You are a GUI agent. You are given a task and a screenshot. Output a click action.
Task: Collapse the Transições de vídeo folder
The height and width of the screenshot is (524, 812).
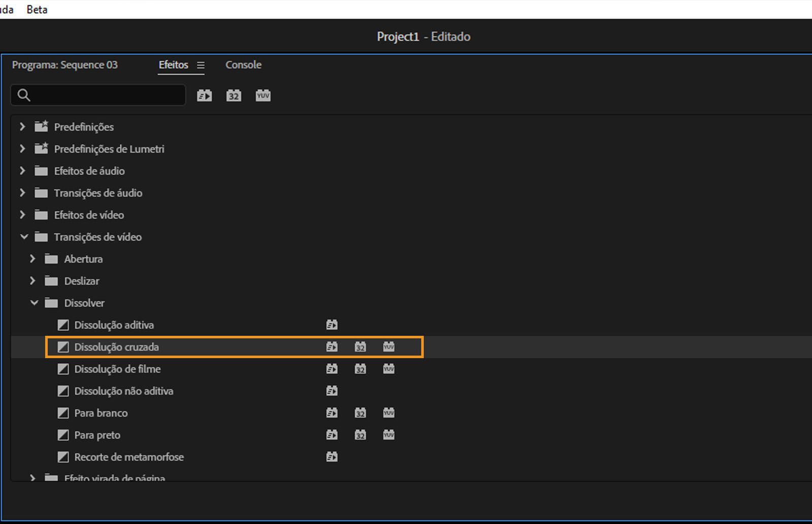pos(24,237)
